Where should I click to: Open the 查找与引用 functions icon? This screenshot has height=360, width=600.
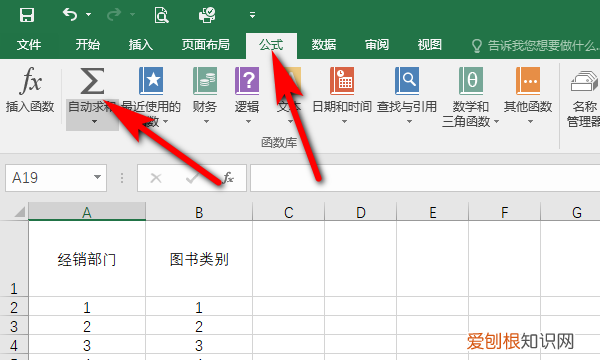point(407,81)
